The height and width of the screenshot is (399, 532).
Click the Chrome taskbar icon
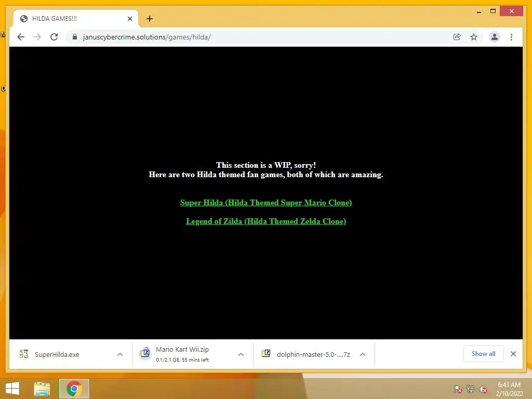click(74, 389)
